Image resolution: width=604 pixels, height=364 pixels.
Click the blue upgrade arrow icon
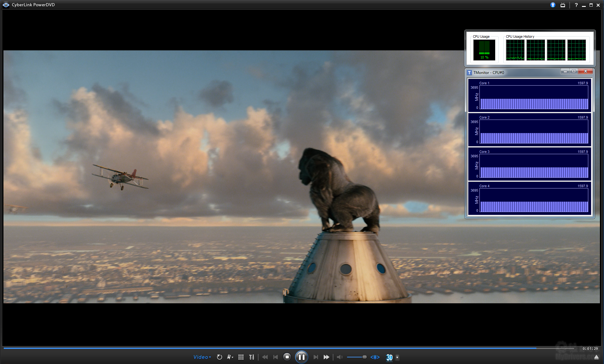click(553, 5)
